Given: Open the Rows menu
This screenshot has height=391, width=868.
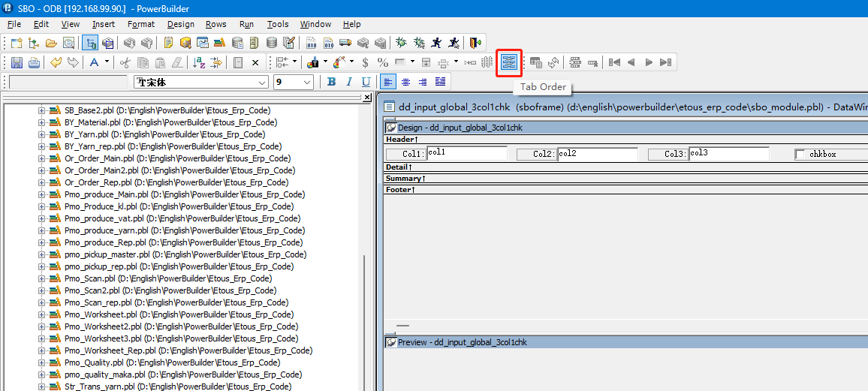Looking at the screenshot, I should point(216,24).
